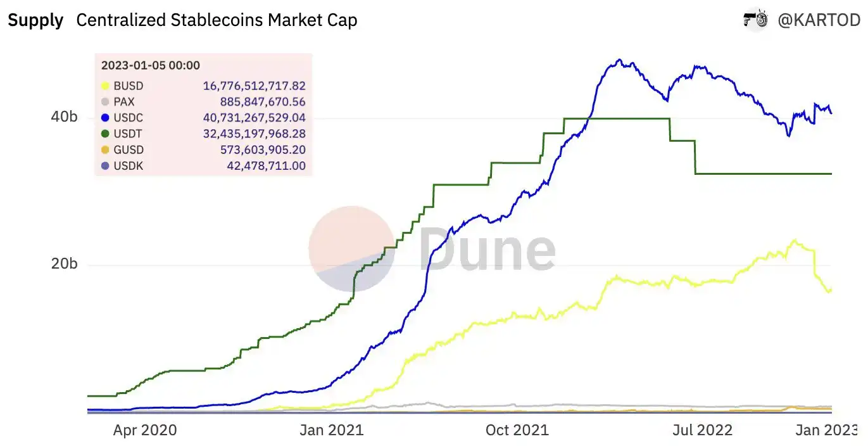The width and height of the screenshot is (868, 446).
Task: Click the green USDT legend dot
Action: coord(106,134)
